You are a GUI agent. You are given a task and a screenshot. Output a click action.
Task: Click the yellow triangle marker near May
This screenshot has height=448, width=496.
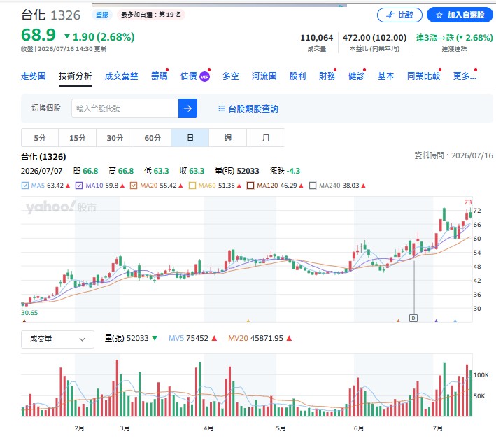click(248, 321)
